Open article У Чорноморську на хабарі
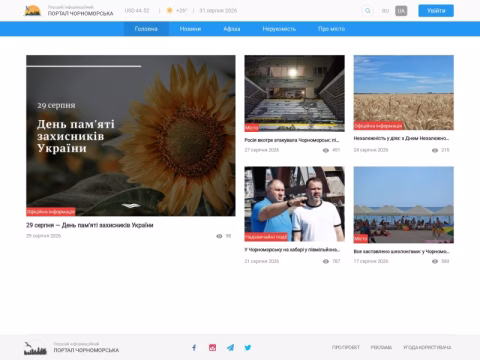The width and height of the screenshot is (480, 360). tap(292, 250)
